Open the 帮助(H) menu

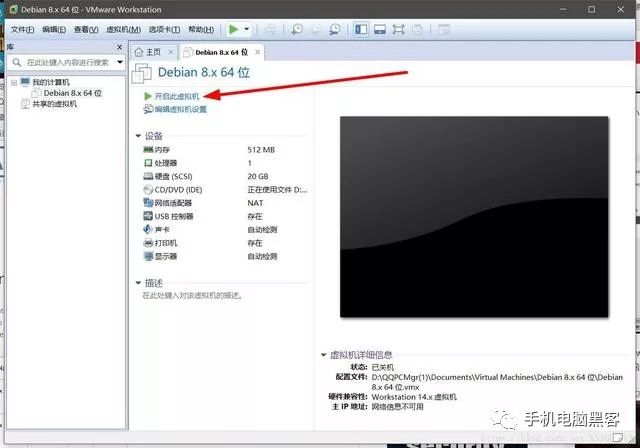[201, 29]
